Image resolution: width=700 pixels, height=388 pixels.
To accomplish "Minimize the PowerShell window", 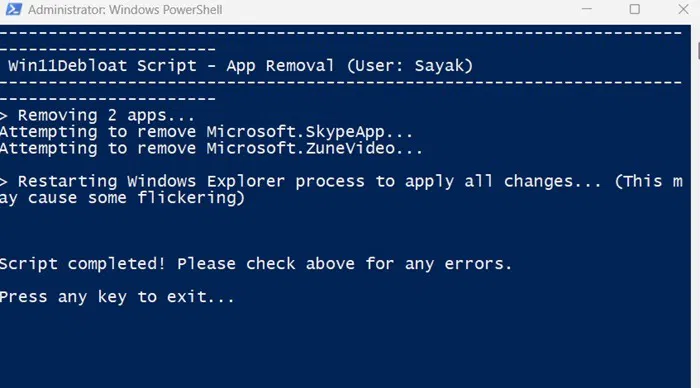I will point(587,9).
